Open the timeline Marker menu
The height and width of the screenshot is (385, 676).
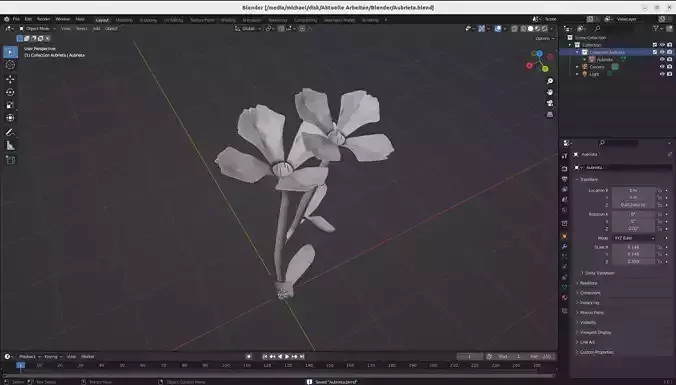click(88, 357)
